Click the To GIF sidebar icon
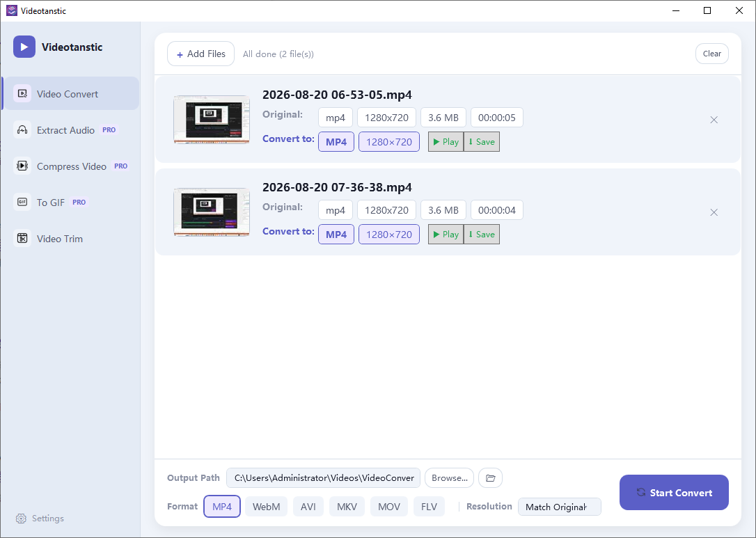756x538 pixels. pyautogui.click(x=22, y=202)
